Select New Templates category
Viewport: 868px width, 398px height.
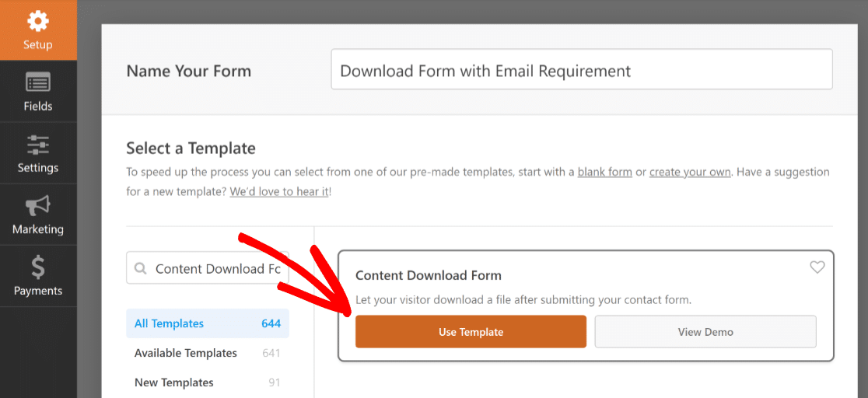208,382
